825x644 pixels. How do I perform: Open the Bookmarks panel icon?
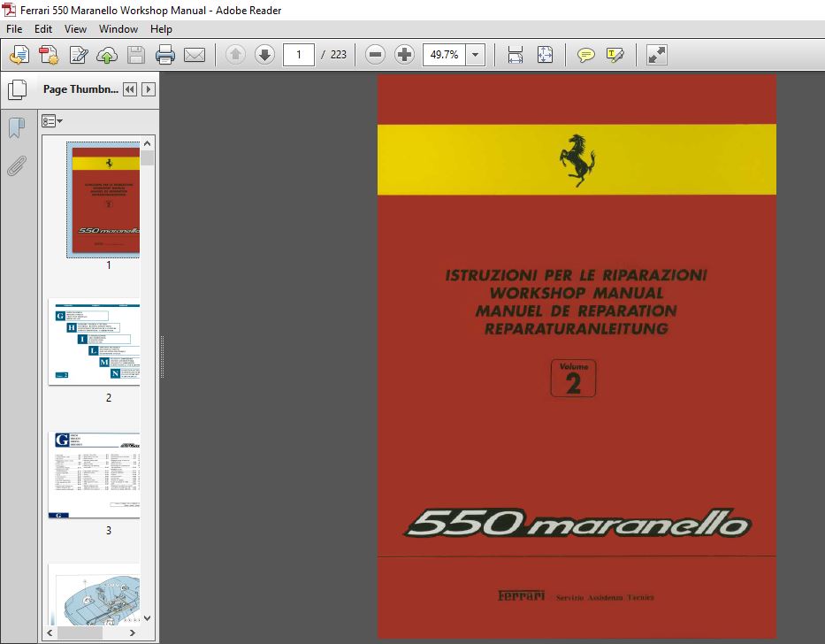[x=17, y=128]
